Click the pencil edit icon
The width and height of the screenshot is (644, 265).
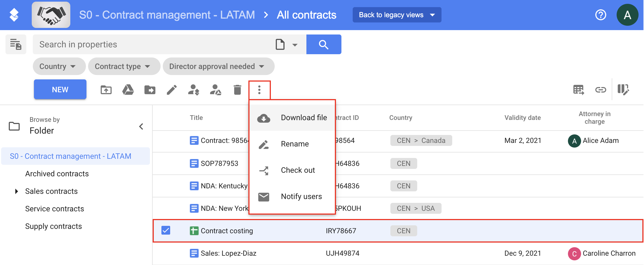pyautogui.click(x=172, y=90)
